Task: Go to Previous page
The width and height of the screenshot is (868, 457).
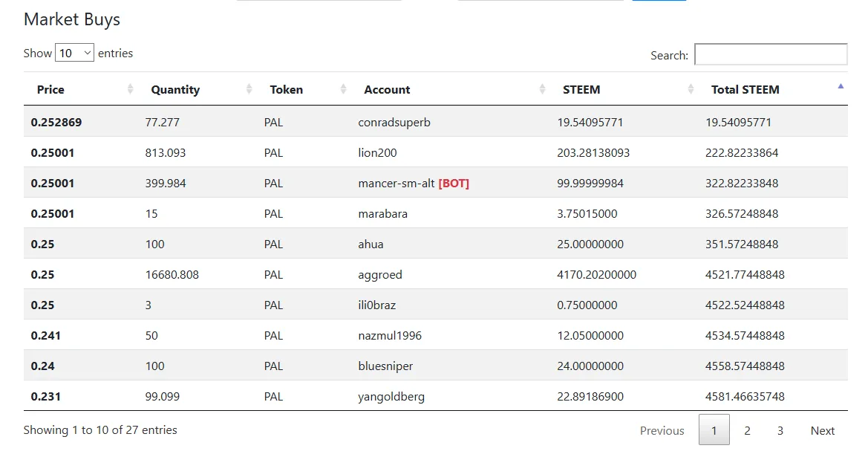Action: [x=662, y=430]
